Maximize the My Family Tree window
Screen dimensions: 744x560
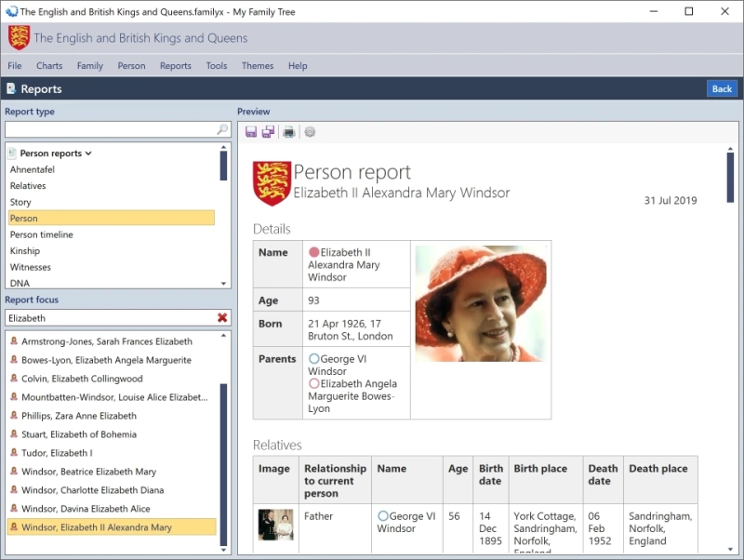[x=688, y=11]
